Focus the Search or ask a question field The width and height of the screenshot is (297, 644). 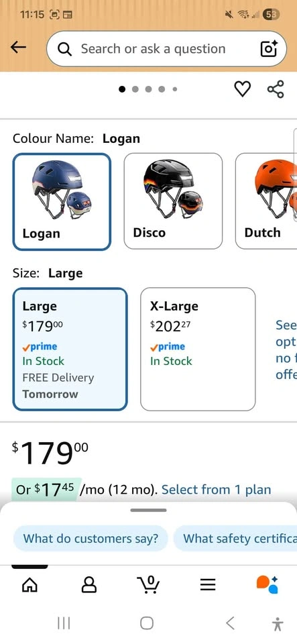[x=166, y=49]
